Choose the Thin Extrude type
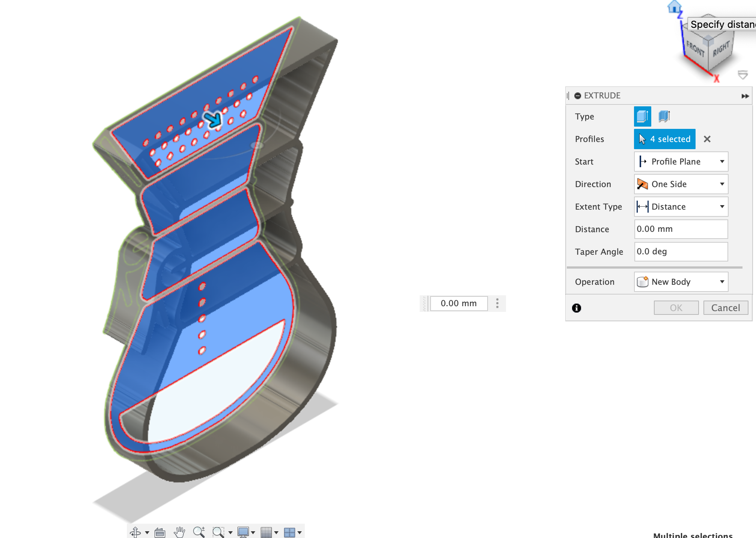 (664, 116)
